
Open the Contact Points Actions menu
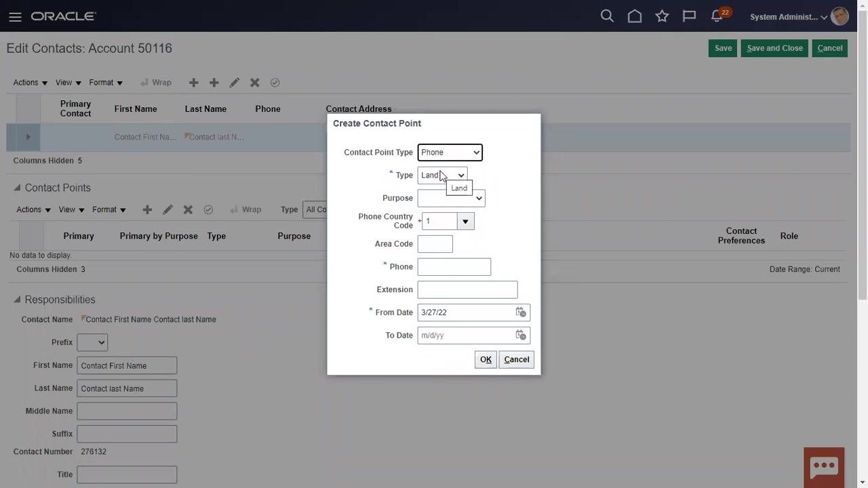pos(34,209)
